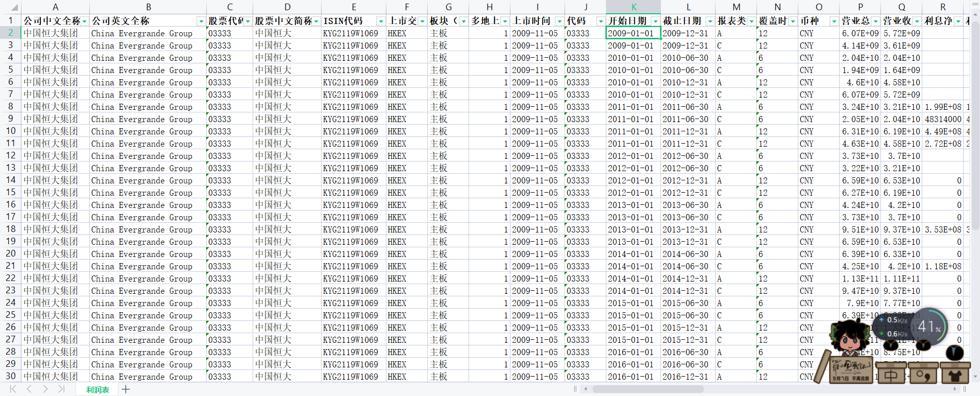Viewport: 980px width, 396px height.
Task: Select cell containing 1.13E+11
Action: coord(860,278)
